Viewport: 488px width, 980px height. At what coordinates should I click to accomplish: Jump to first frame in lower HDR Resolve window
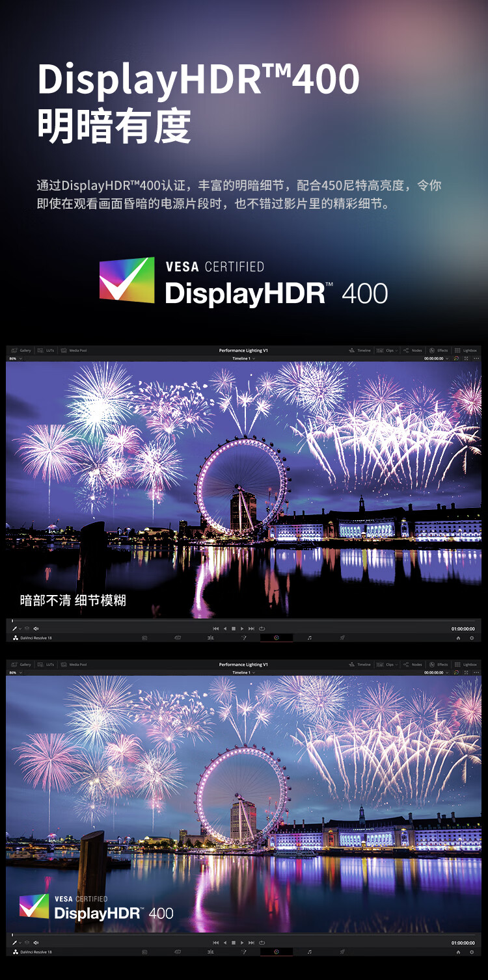click(x=216, y=943)
